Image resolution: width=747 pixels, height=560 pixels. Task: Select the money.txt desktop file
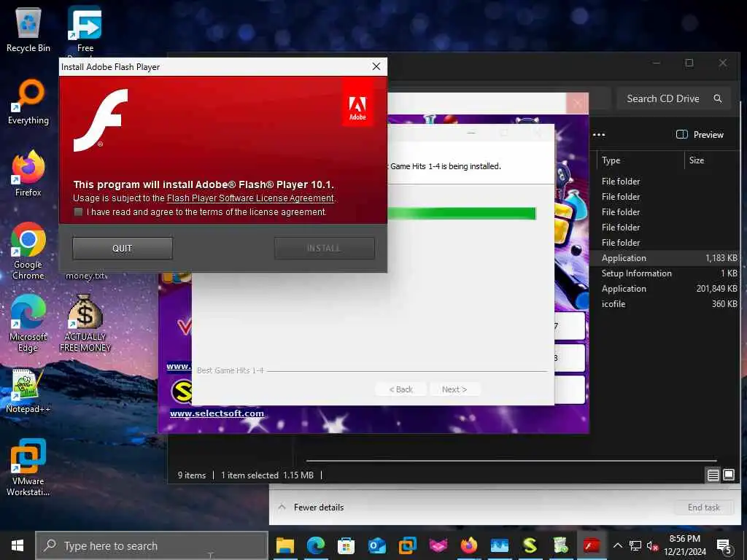[x=86, y=275]
